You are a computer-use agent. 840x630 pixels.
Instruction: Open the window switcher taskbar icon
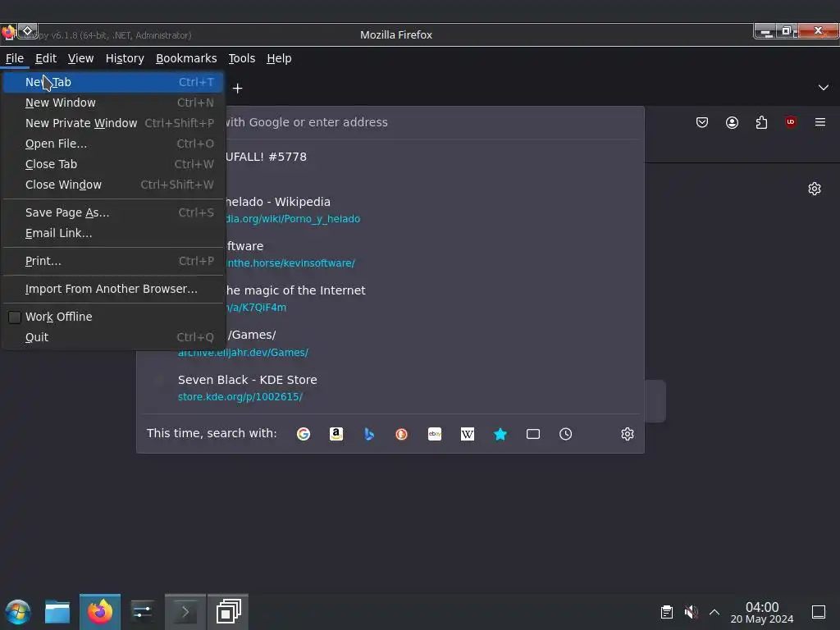[228, 612]
